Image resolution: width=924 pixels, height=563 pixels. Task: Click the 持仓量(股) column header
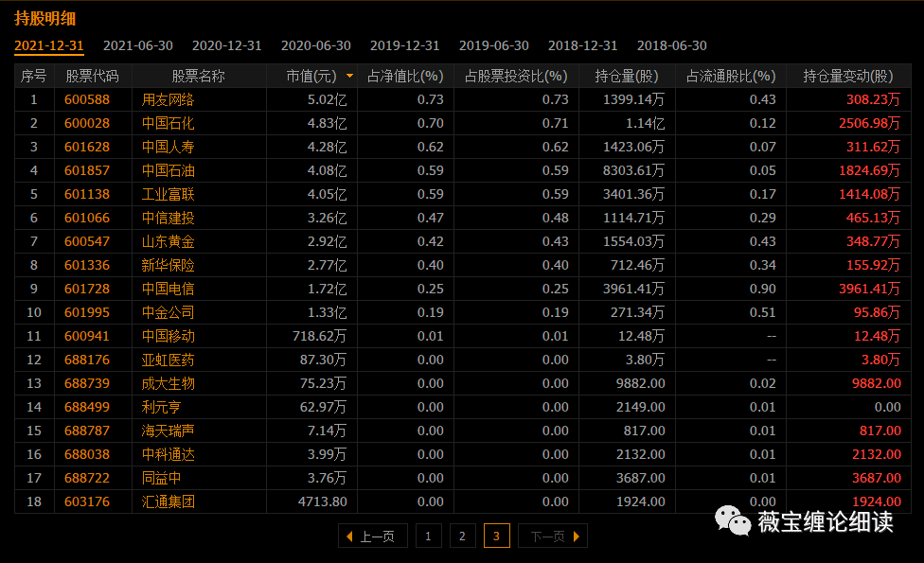[x=627, y=76]
